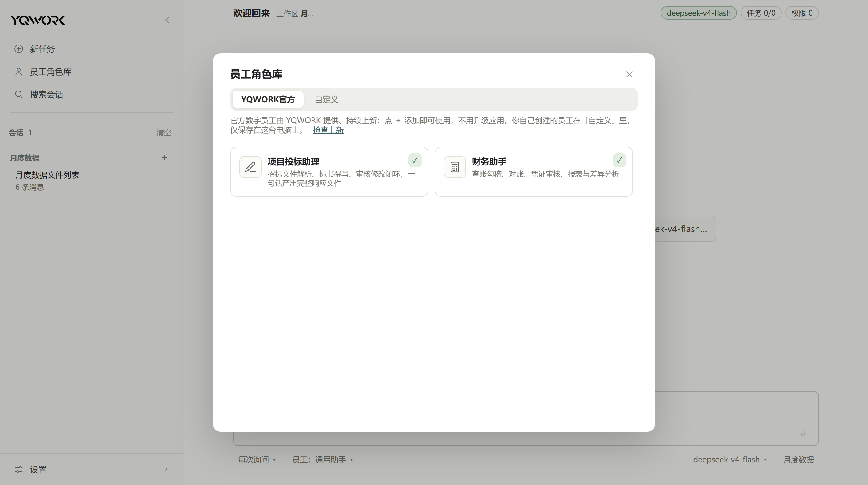
Task: Select the 项目投标助理 card title
Action: coord(293,162)
